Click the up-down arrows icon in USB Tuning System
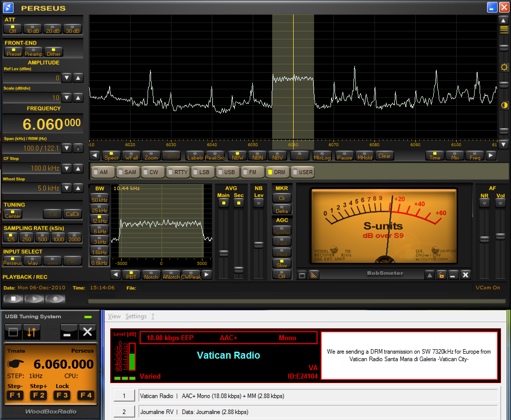 [30, 332]
